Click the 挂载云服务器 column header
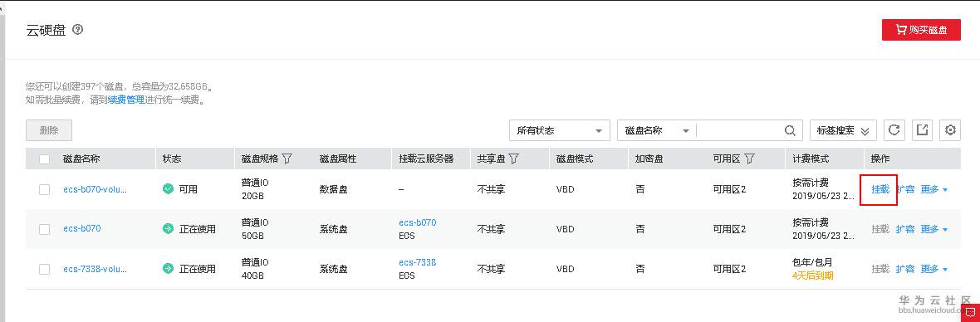Screen dimensions: 980x322 426,159
